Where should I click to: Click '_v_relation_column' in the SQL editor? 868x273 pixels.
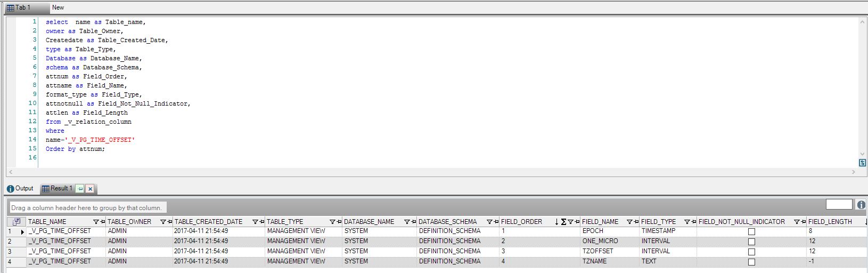click(98, 122)
